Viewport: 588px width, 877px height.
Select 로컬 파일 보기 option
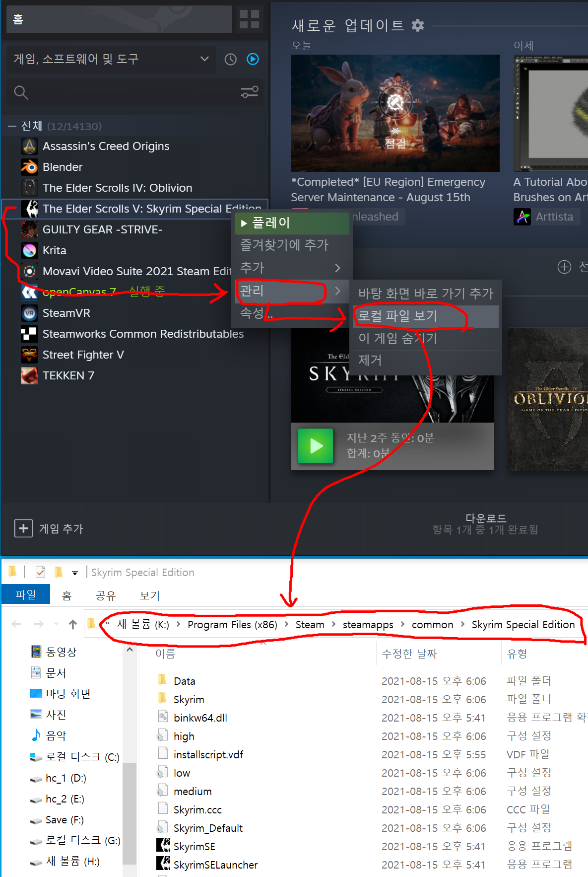point(426,316)
